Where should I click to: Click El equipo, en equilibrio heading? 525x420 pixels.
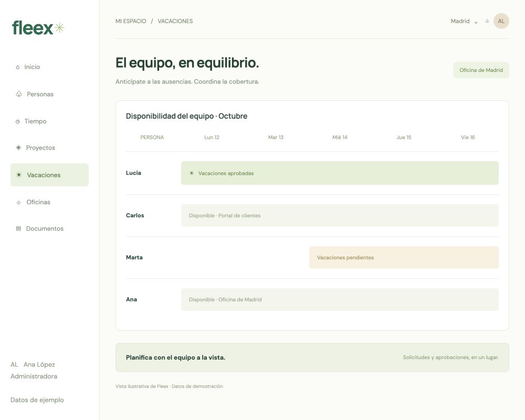(x=187, y=63)
